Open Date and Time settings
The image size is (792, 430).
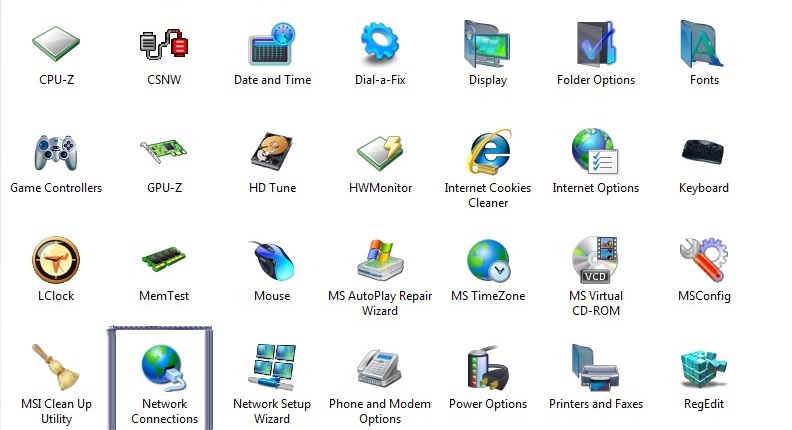tap(272, 45)
